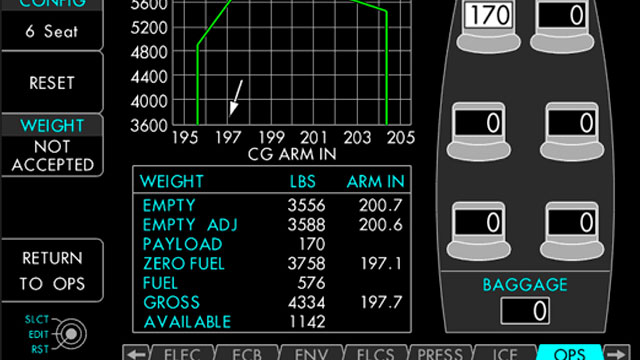Screen dimensions: 640x360
Task: Click the CG ARM IN axis label
Action: pos(292,154)
